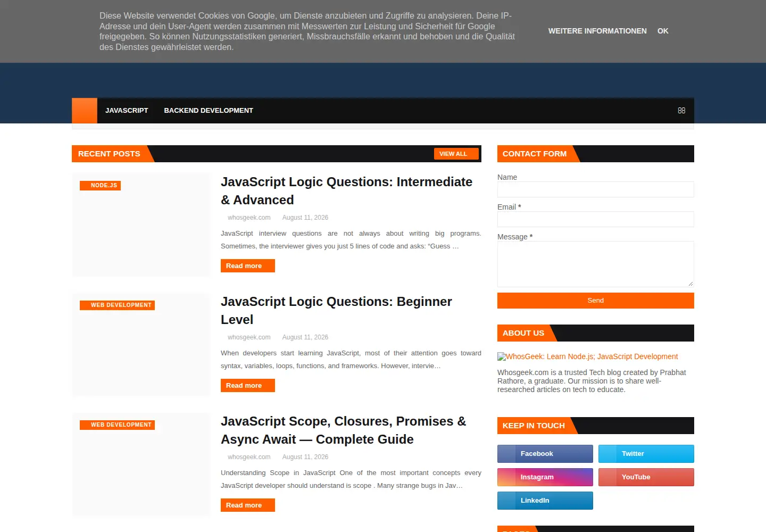Click the CONTACT FORM section heading
The image size is (766, 532).
[535, 154]
